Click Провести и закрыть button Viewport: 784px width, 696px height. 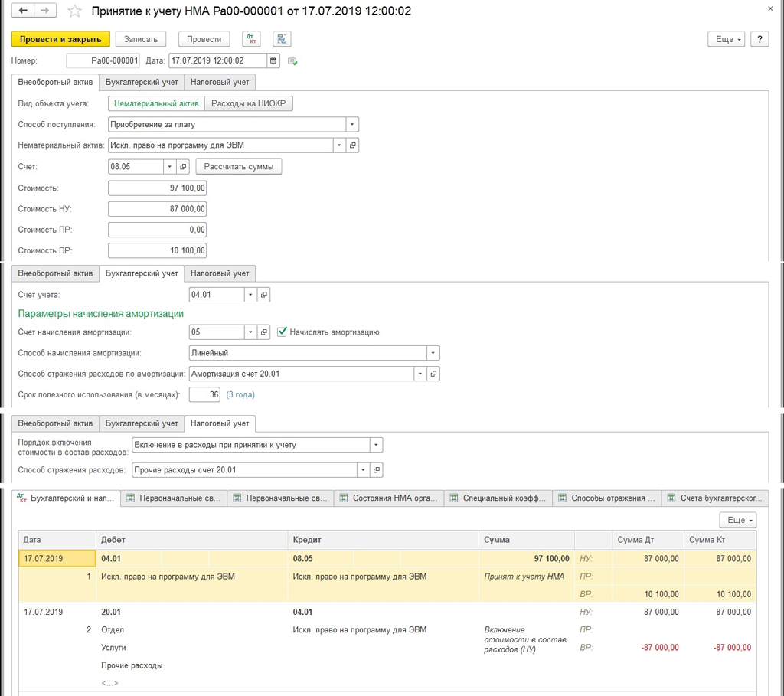coord(60,39)
